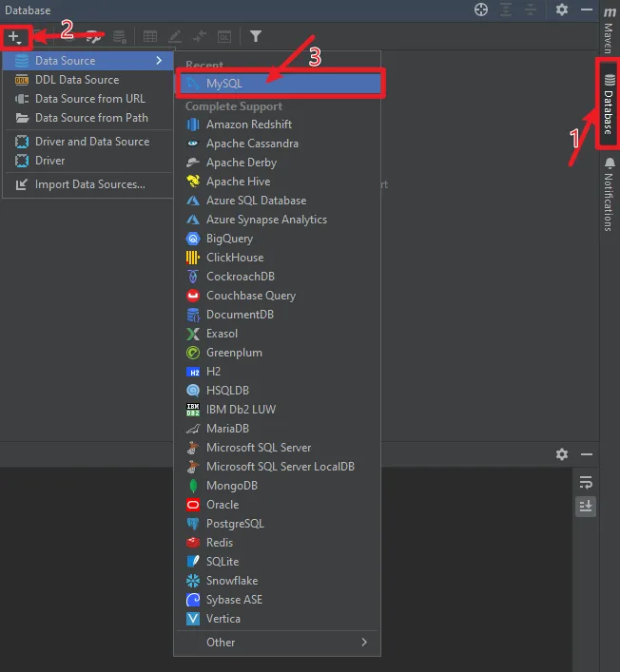Click the Filter funnel toolbar icon
Image resolution: width=620 pixels, height=672 pixels.
(x=256, y=36)
